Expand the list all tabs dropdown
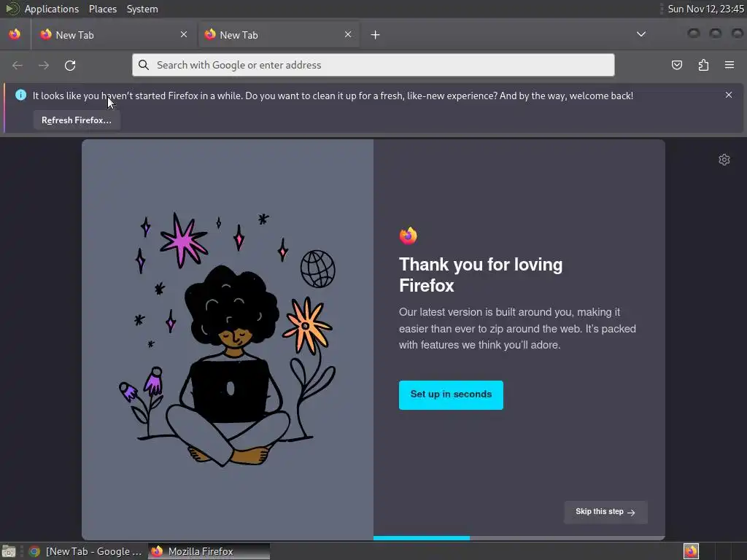 pyautogui.click(x=641, y=34)
